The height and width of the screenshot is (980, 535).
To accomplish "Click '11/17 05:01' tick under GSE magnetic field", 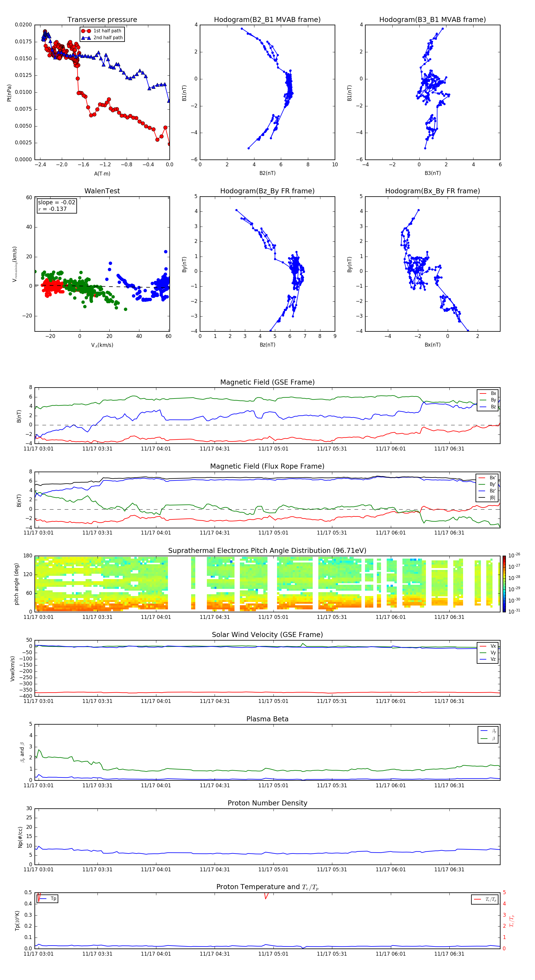I will coord(273,449).
